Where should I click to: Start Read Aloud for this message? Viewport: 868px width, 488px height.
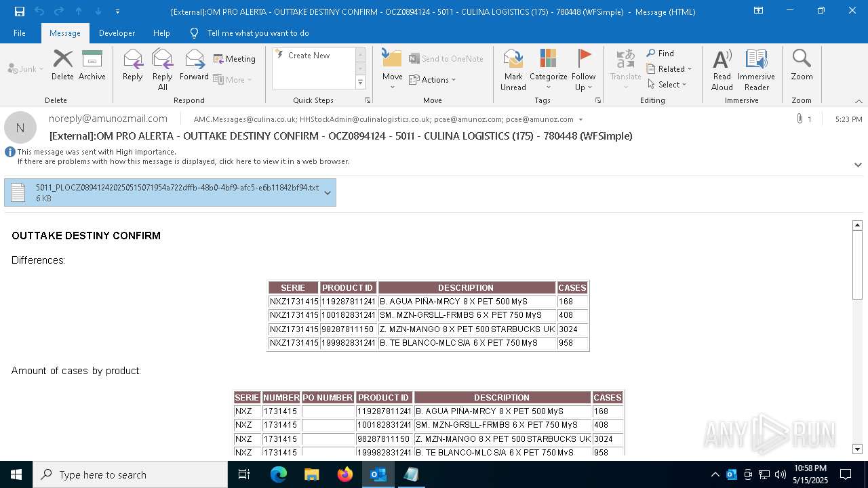(722, 70)
